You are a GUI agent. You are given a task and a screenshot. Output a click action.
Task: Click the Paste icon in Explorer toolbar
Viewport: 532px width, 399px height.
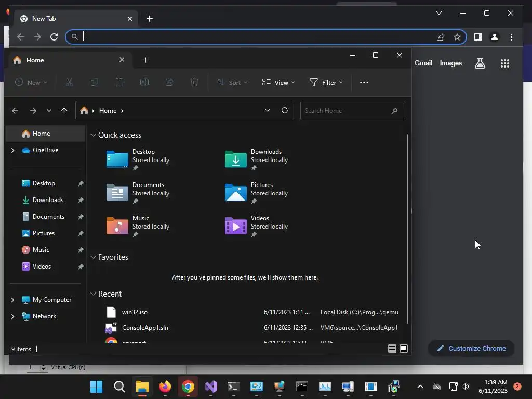pyautogui.click(x=119, y=83)
